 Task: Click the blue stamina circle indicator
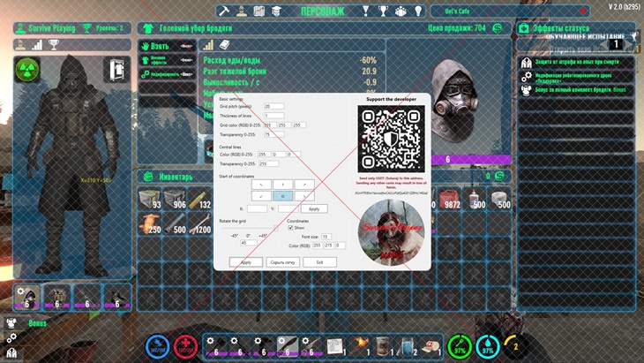(x=157, y=346)
